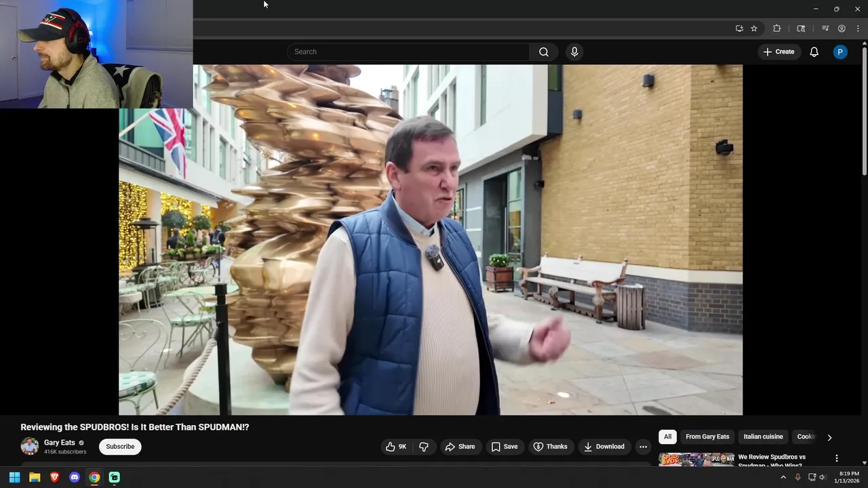Like the video with thumbs up 9K
The image size is (868, 488).
click(396, 447)
